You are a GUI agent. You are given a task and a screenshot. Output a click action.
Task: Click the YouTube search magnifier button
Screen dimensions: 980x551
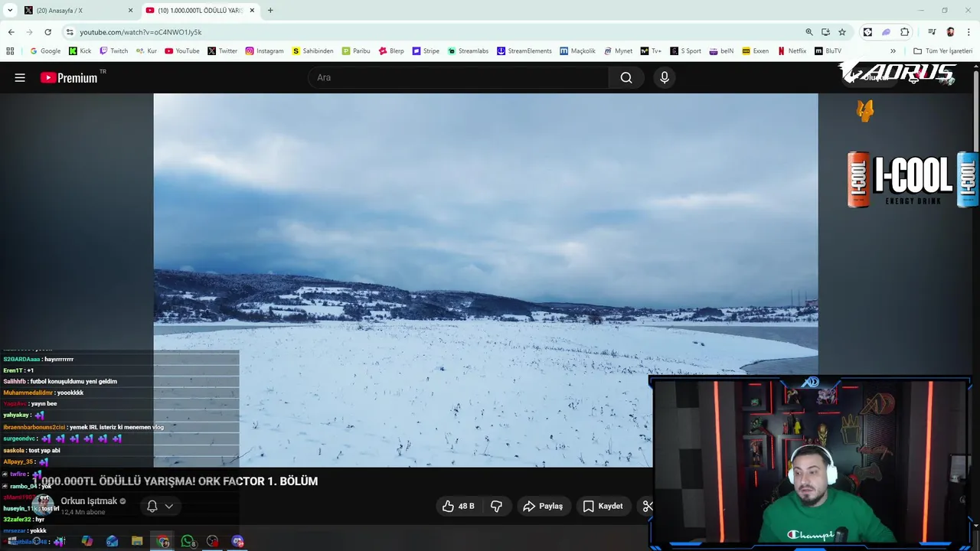(626, 77)
